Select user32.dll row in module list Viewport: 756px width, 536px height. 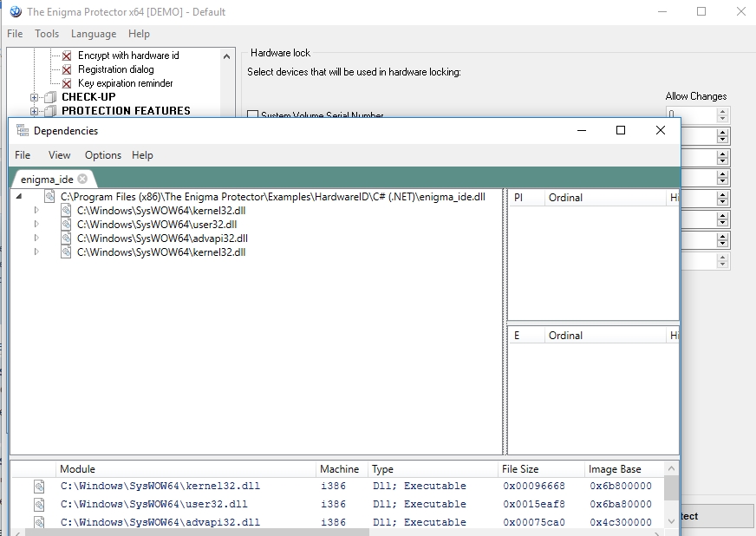(x=337, y=504)
